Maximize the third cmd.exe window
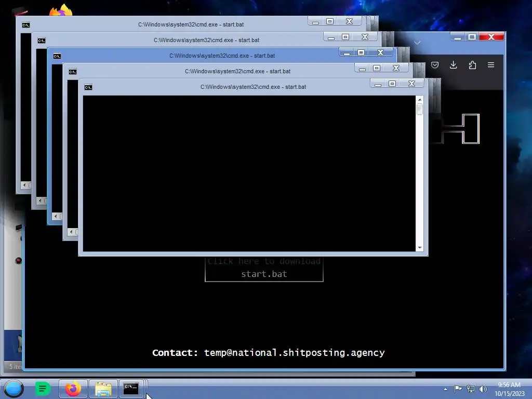This screenshot has width=532, height=399. point(361,52)
